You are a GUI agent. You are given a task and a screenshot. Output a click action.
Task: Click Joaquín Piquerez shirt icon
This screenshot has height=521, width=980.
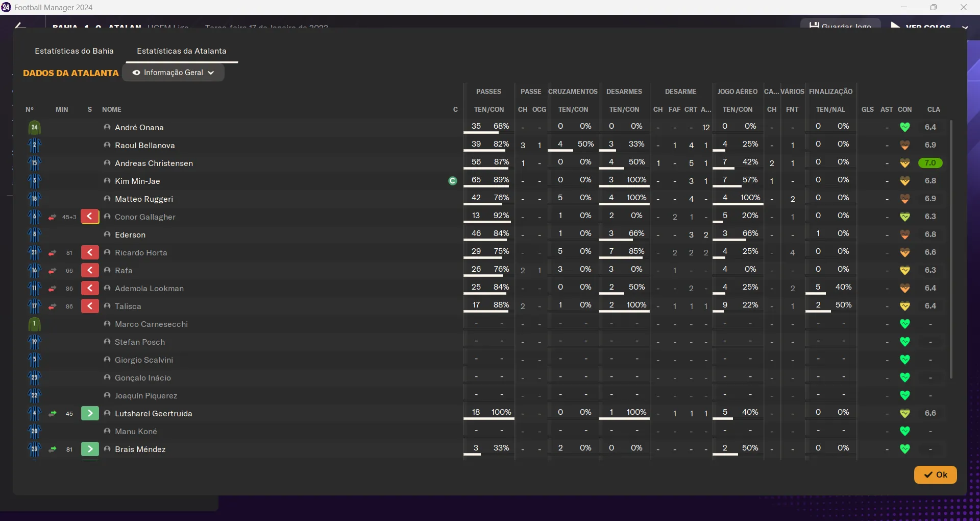click(x=34, y=396)
